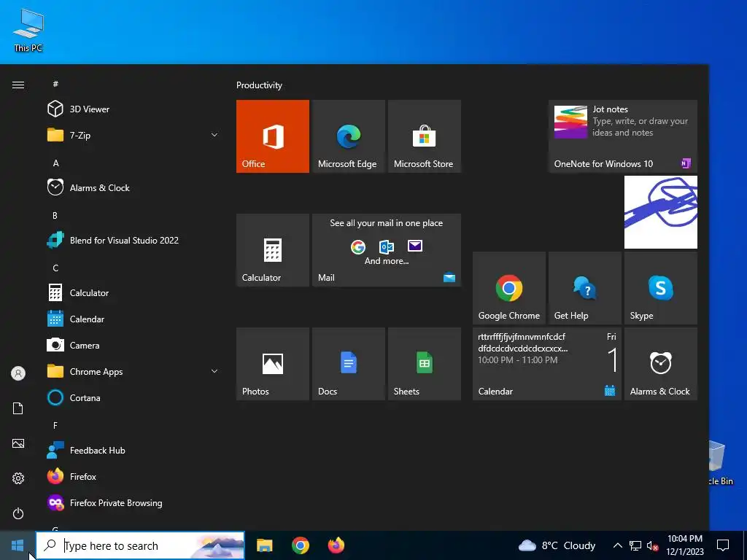Screen dimensions: 747x560
Task: Expand the 7-Zip folder chevron
Action: pyautogui.click(x=214, y=135)
